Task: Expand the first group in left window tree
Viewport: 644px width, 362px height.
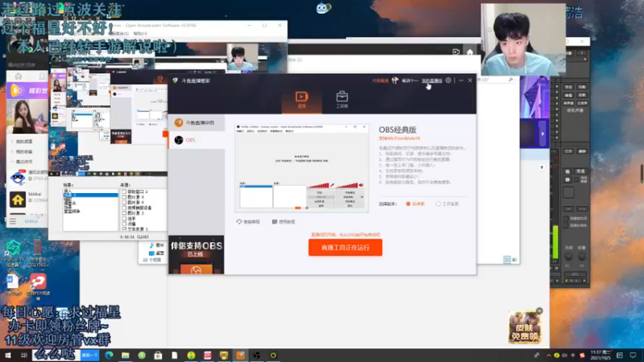Action: click(12, 142)
